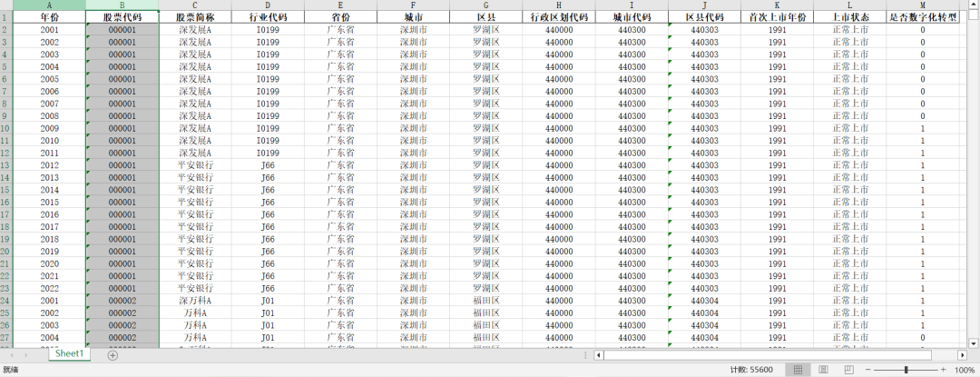Click 1991 cell in row 20
Viewport: 980px width, 377px height.
click(x=778, y=252)
